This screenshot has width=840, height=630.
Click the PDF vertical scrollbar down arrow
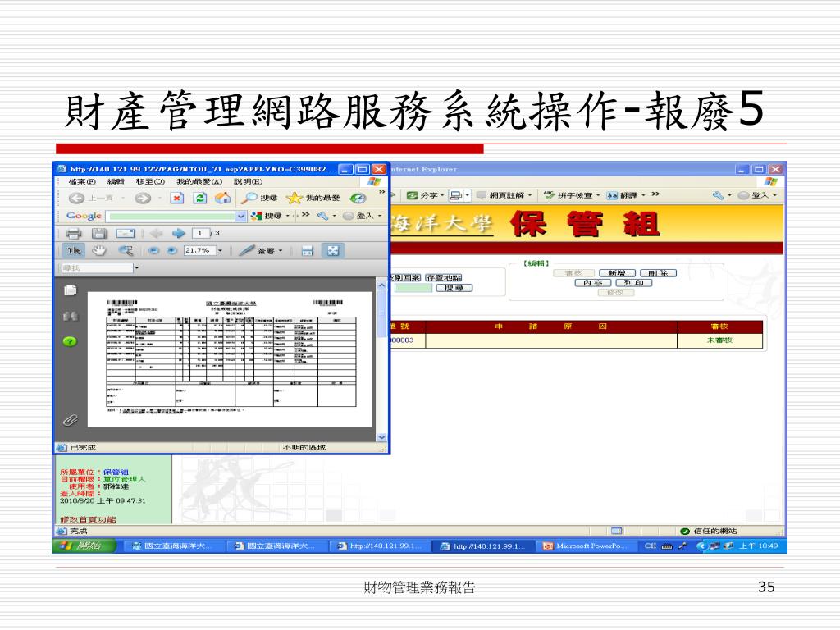[381, 437]
